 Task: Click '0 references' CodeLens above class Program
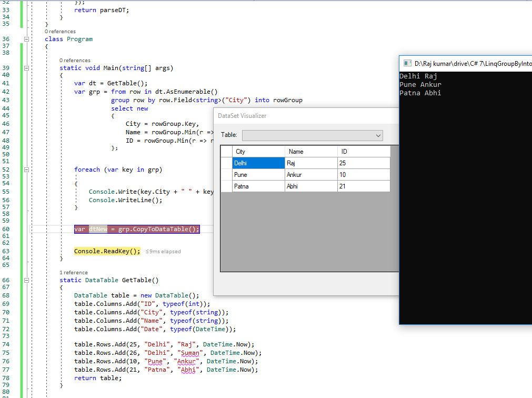pyautogui.click(x=59, y=32)
